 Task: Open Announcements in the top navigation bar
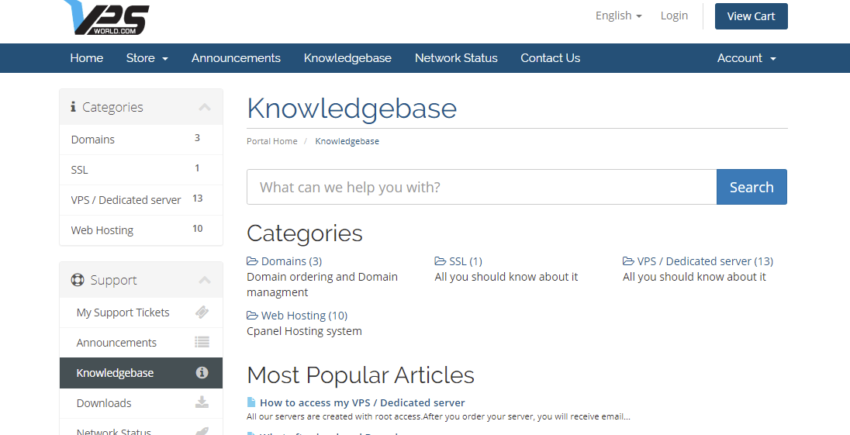pyautogui.click(x=236, y=58)
